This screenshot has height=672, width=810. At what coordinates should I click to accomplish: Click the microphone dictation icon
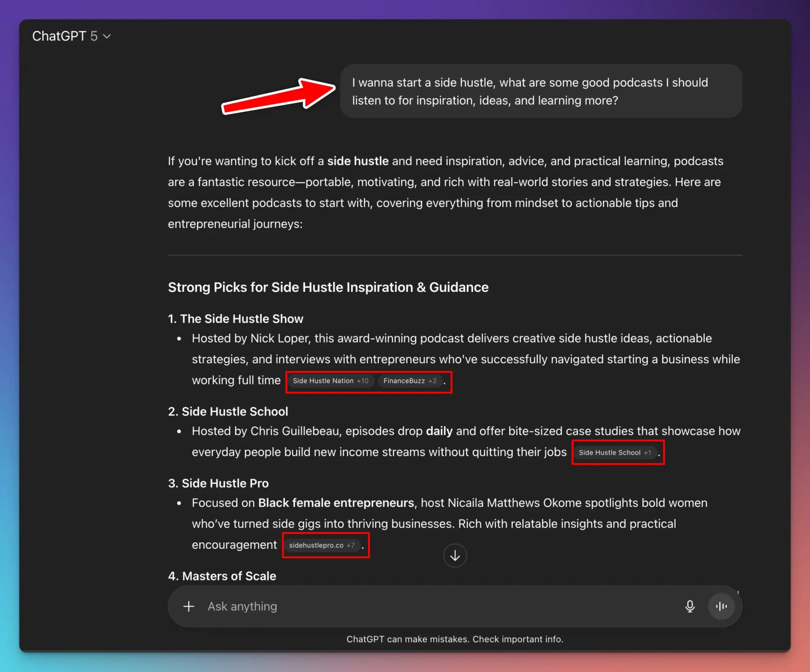point(690,606)
